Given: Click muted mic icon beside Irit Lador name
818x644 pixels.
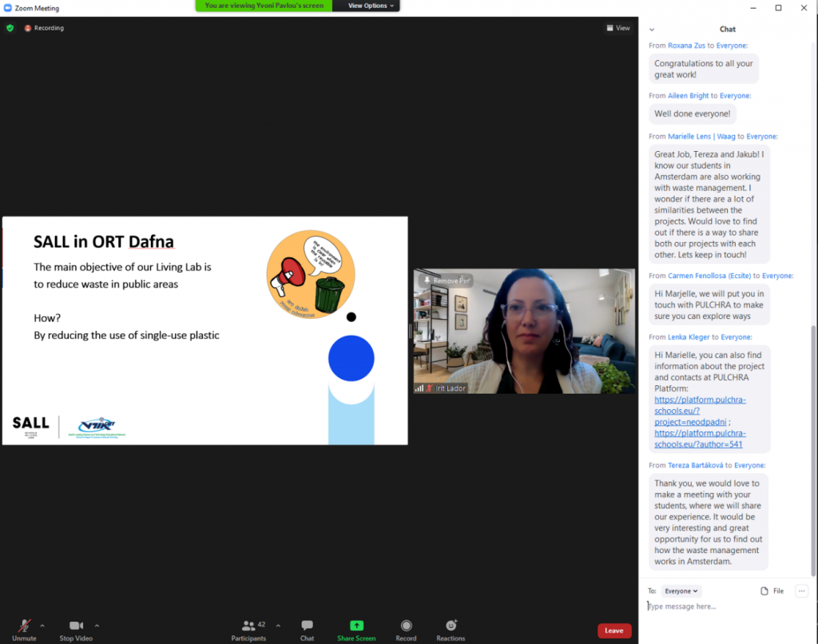Looking at the screenshot, I should pyautogui.click(x=429, y=388).
